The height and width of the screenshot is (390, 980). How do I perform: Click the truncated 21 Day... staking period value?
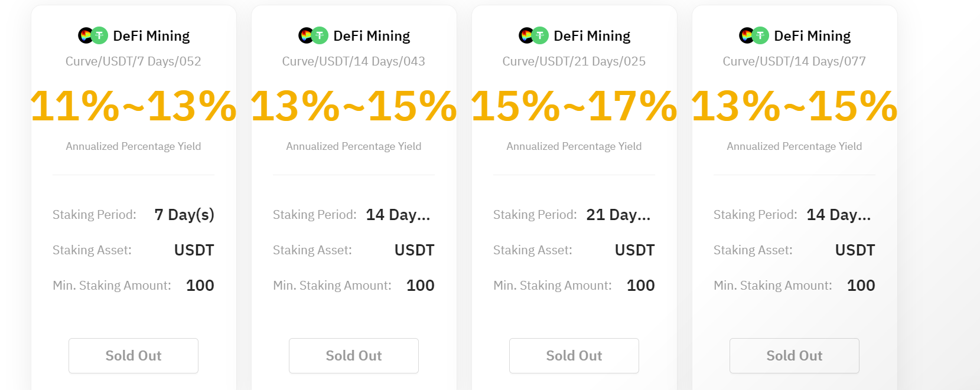pyautogui.click(x=618, y=215)
